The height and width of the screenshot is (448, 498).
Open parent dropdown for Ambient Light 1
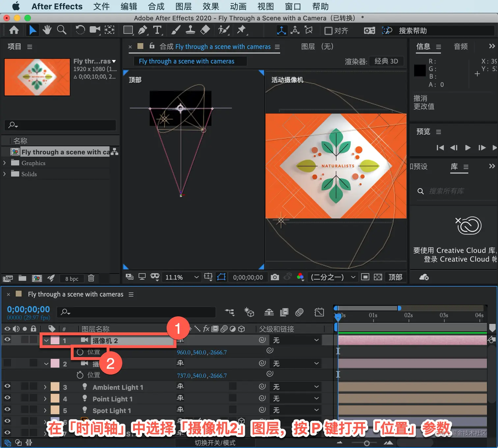(x=295, y=386)
